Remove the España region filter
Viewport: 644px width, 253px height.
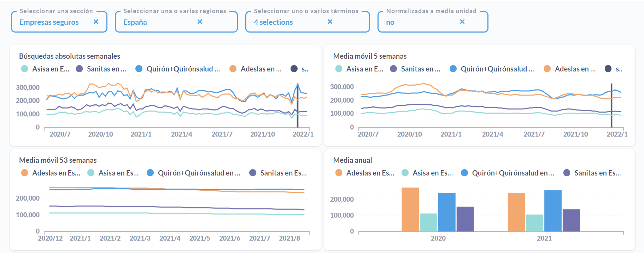point(200,22)
